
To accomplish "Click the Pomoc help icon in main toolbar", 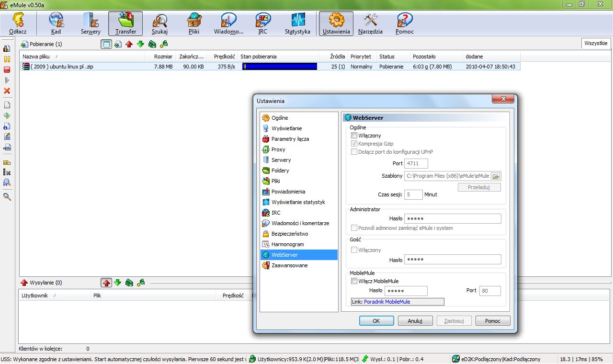I will 405,24.
